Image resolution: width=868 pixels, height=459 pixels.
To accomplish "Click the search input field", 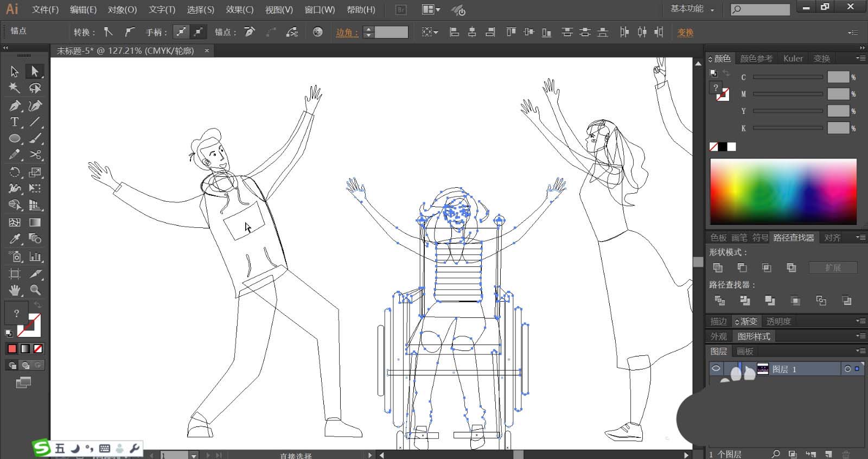I will click(766, 9).
